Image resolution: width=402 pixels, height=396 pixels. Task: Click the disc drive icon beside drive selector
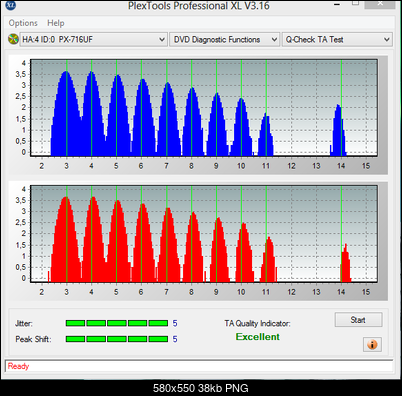point(13,39)
